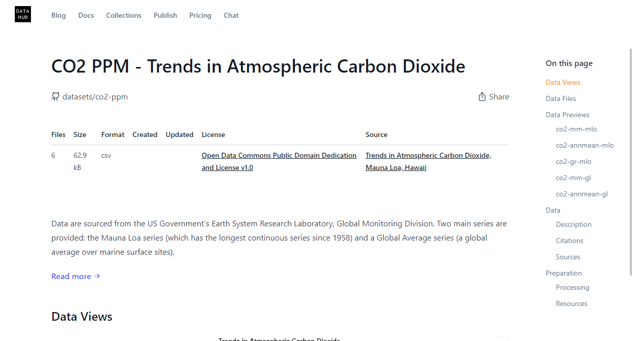Open the datasets/co2-ppm repository link
This screenshot has width=644, height=341.
click(x=95, y=96)
